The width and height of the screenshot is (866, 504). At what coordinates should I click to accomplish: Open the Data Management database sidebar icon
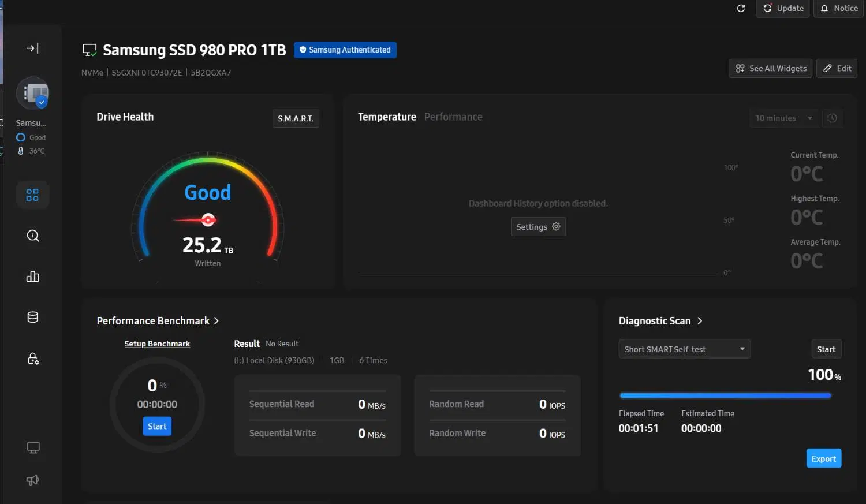coord(33,317)
